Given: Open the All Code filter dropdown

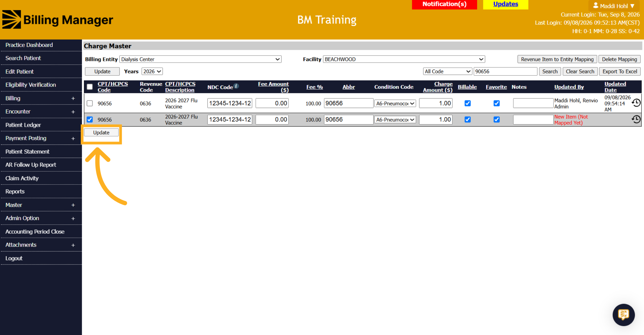Looking at the screenshot, I should 447,71.
